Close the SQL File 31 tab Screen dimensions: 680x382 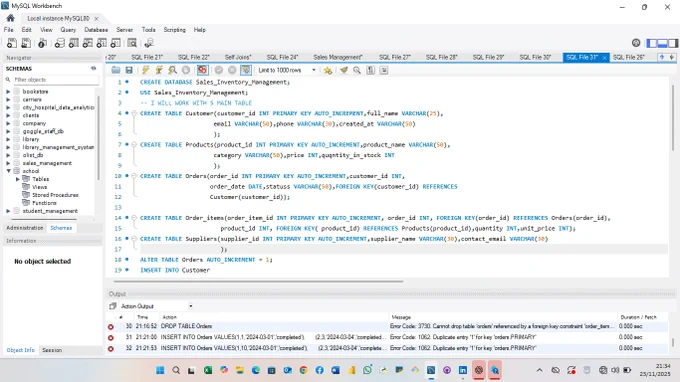[x=604, y=58]
